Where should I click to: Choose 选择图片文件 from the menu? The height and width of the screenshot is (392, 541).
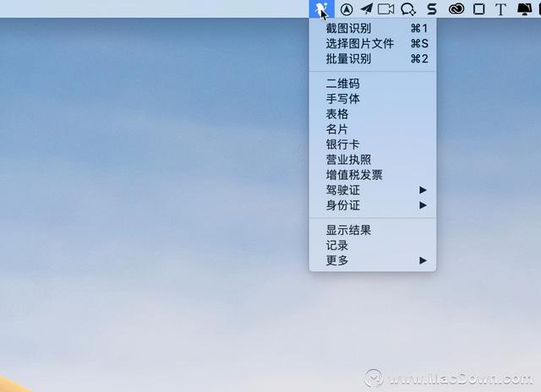373,43
